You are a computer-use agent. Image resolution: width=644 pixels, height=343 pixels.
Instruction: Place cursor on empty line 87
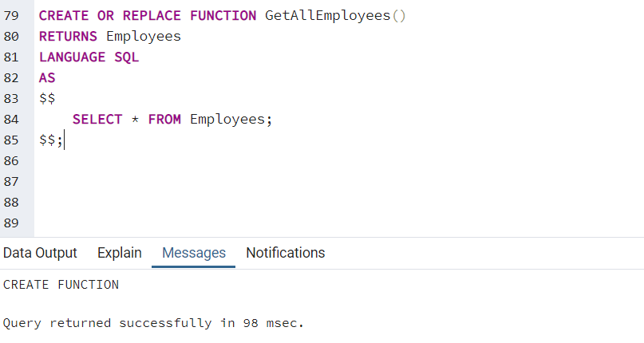click(239, 182)
